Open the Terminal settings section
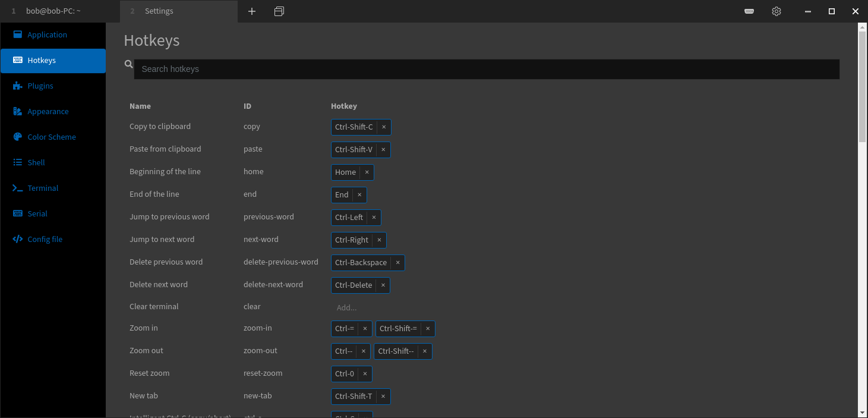 click(42, 188)
